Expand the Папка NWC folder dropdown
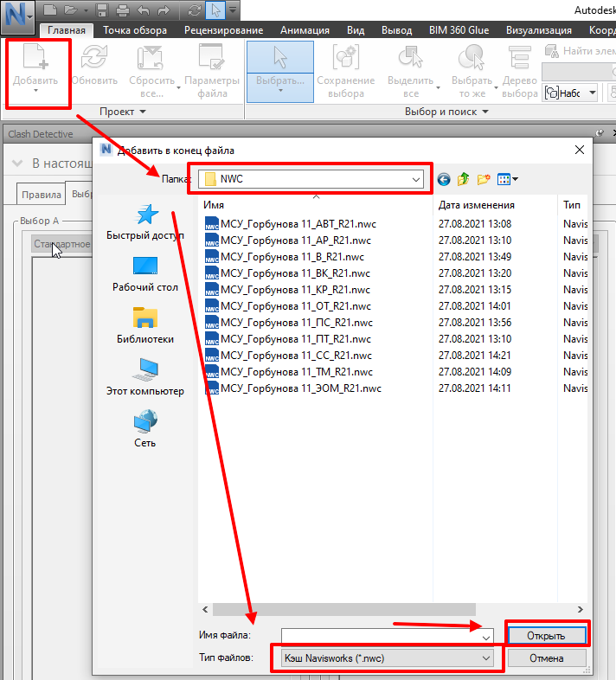 (417, 180)
